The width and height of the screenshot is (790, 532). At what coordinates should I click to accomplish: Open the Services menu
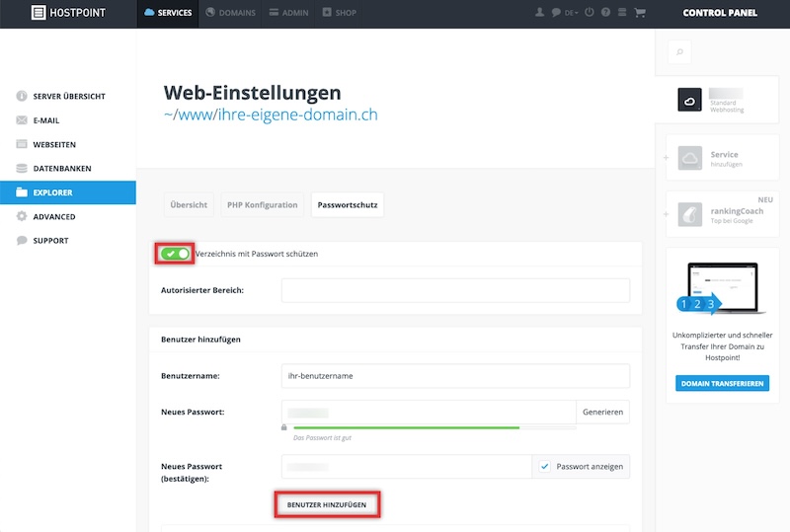coord(168,13)
